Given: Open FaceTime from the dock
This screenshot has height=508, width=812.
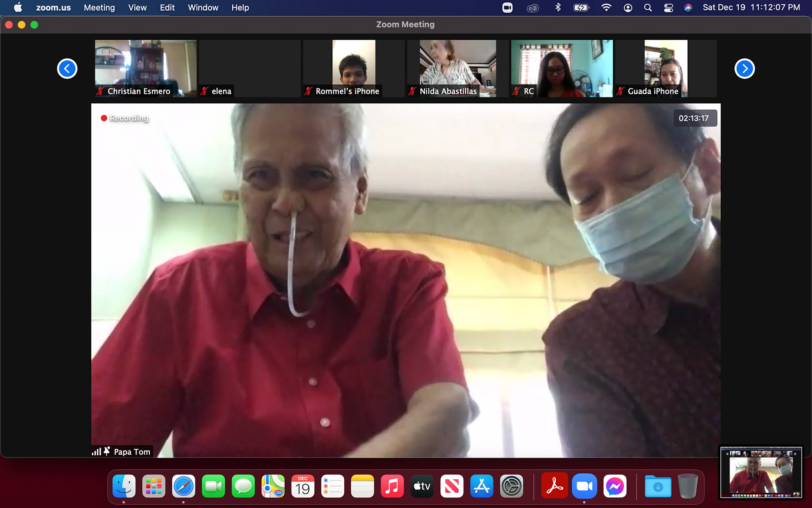Looking at the screenshot, I should 213,486.
